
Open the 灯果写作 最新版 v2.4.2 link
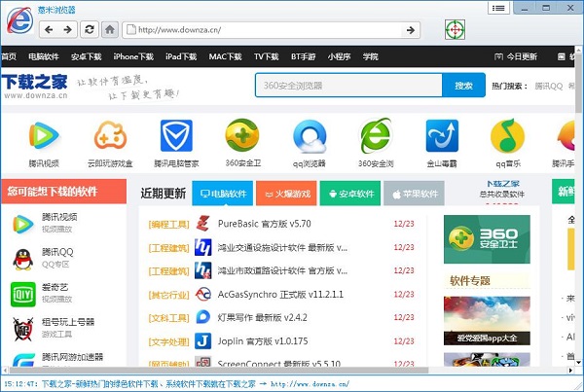[x=263, y=317]
